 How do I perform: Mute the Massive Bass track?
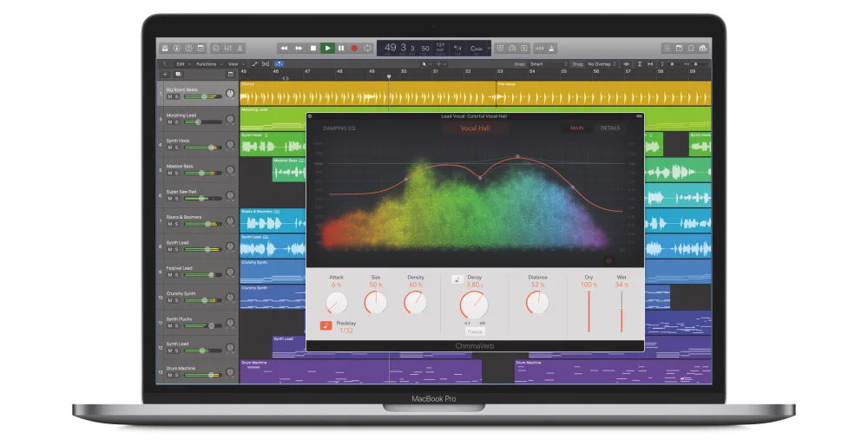coord(170,174)
